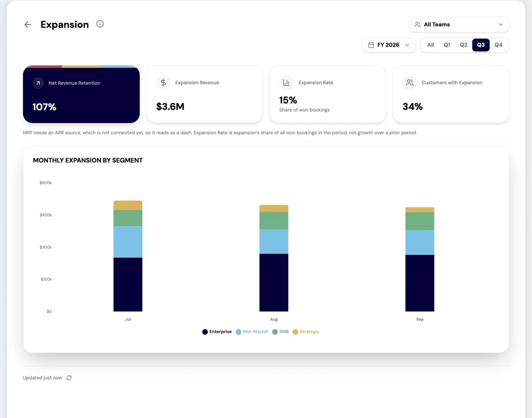Click the people icon on Customers with Expansion

(410, 83)
